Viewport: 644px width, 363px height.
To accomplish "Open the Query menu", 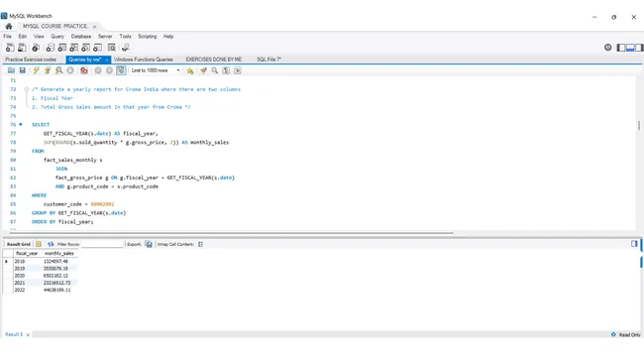I will (57, 37).
